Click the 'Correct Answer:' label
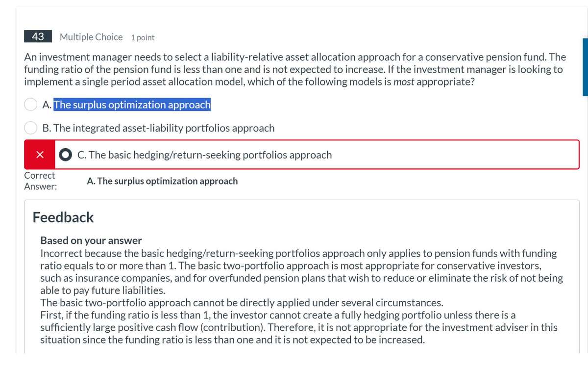 coord(40,181)
